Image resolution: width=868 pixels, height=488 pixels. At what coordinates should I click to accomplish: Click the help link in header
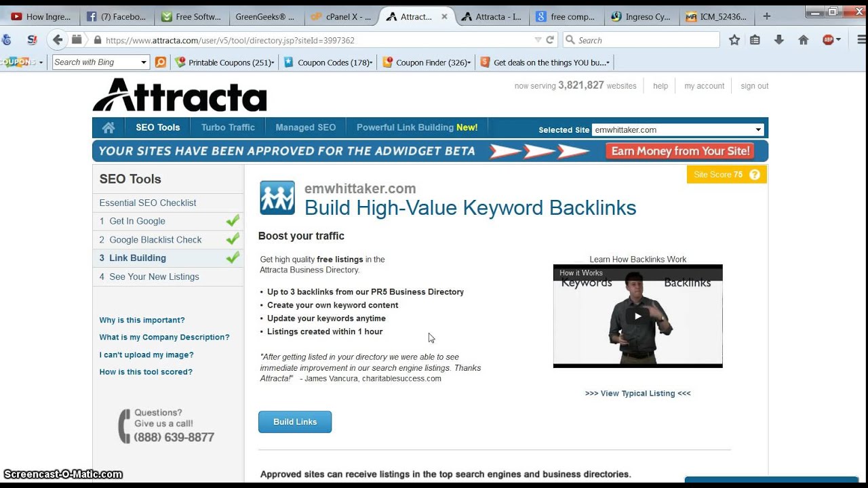click(x=660, y=86)
